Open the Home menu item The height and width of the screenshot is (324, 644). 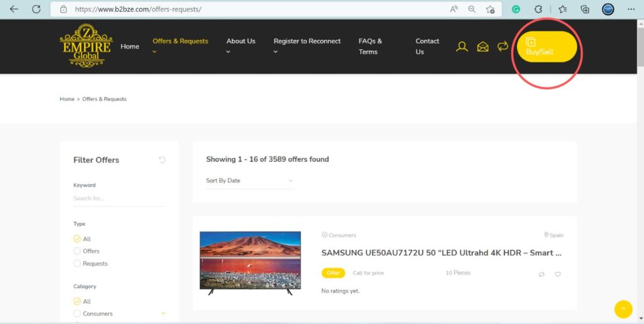130,47
